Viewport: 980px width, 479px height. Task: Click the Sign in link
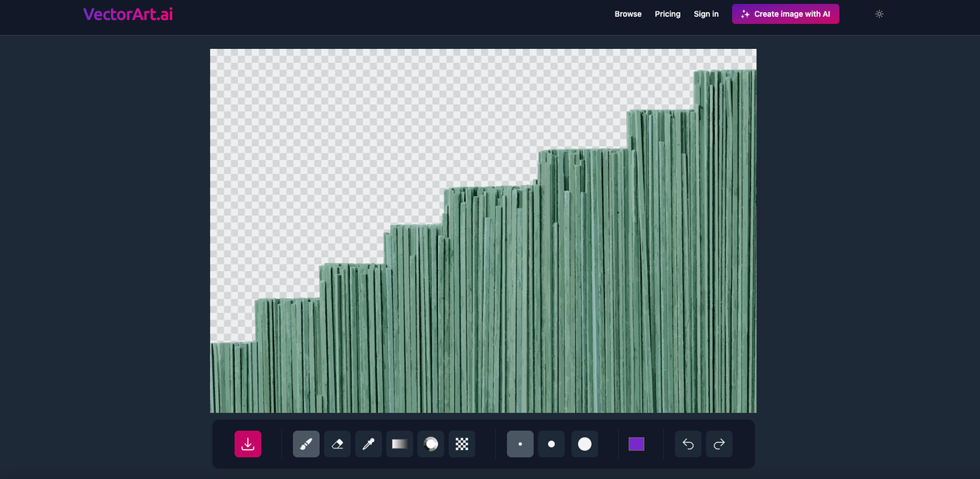click(706, 14)
